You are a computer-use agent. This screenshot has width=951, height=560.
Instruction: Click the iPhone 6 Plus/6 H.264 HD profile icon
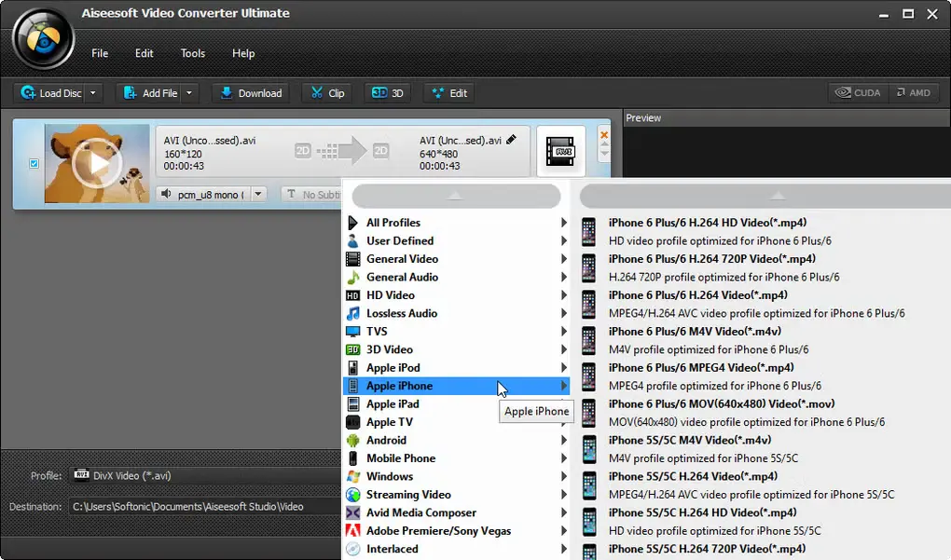pos(588,231)
